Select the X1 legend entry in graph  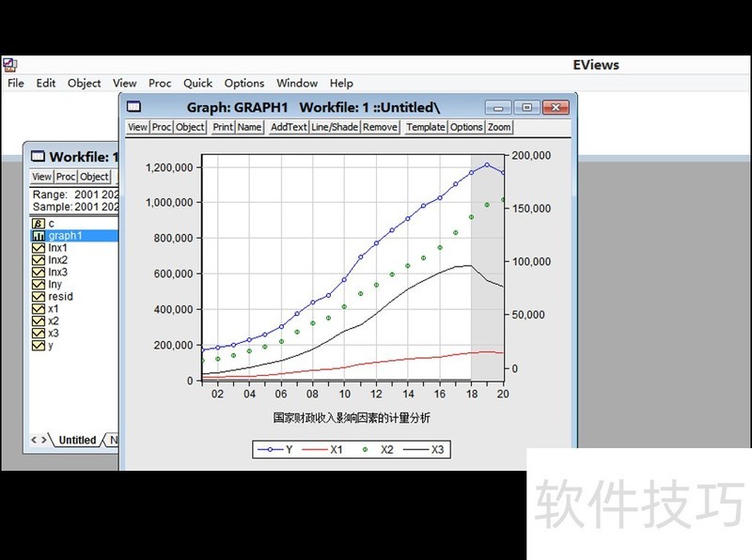pos(322,450)
